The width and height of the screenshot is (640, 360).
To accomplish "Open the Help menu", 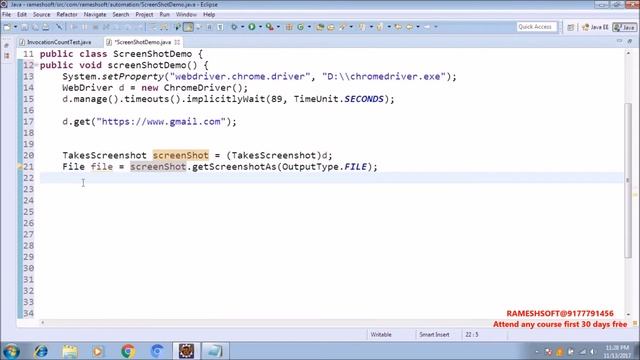I will coord(209,14).
